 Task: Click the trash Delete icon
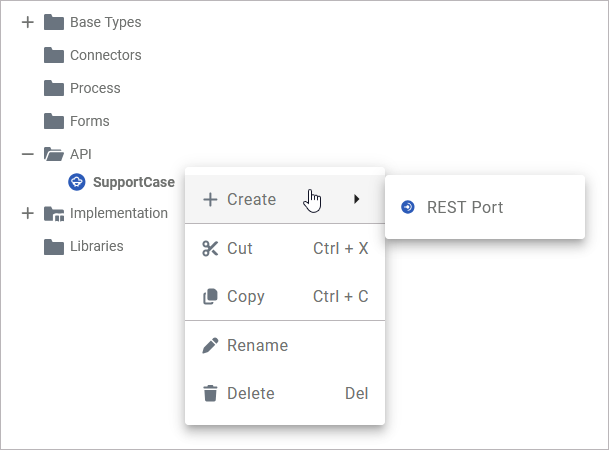click(x=210, y=394)
